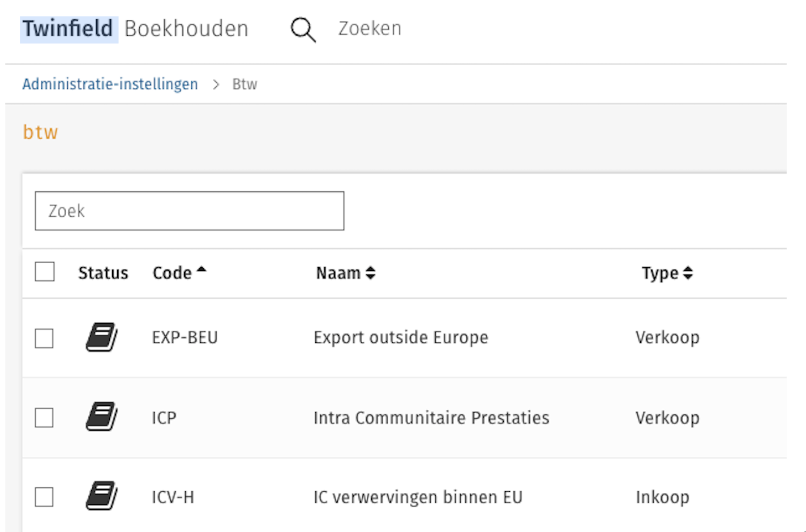Viewport: 806px width, 532px height.
Task: Click the book status icon for EXP-BEU
Action: 102,337
